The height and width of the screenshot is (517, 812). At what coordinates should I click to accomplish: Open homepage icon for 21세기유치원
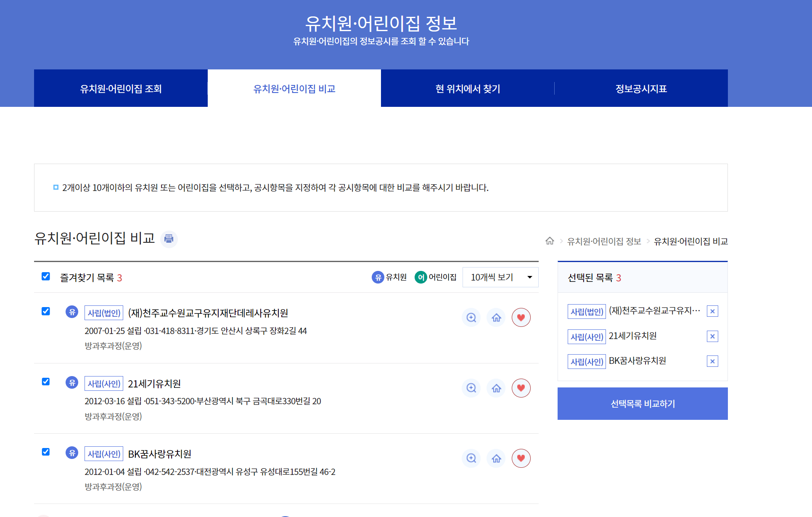(496, 388)
